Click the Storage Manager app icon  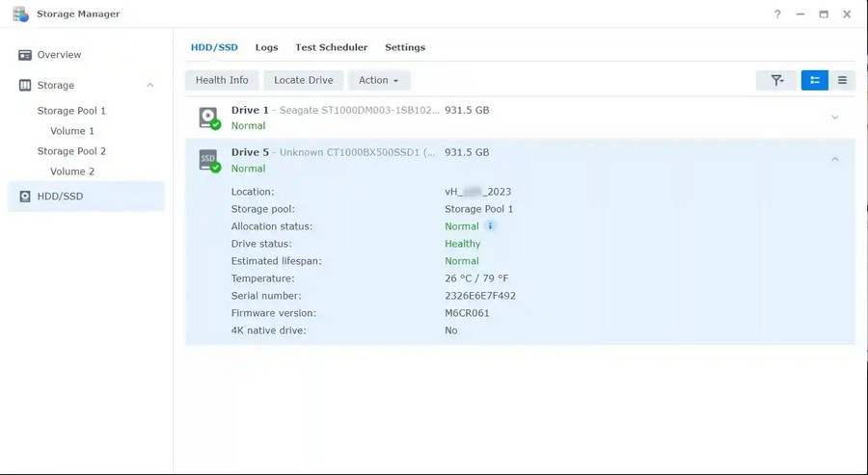[x=20, y=13]
